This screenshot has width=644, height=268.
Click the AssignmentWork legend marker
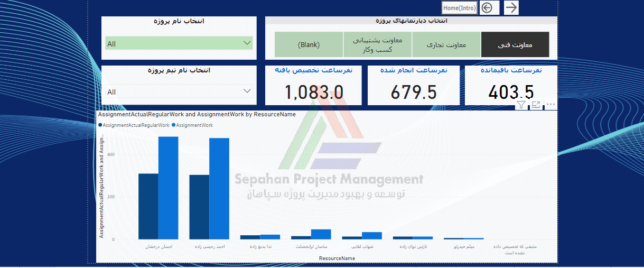173,125
